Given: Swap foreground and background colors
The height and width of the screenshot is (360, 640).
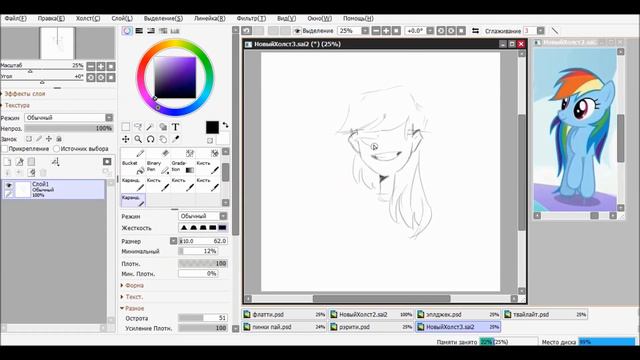Looking at the screenshot, I should tap(225, 125).
